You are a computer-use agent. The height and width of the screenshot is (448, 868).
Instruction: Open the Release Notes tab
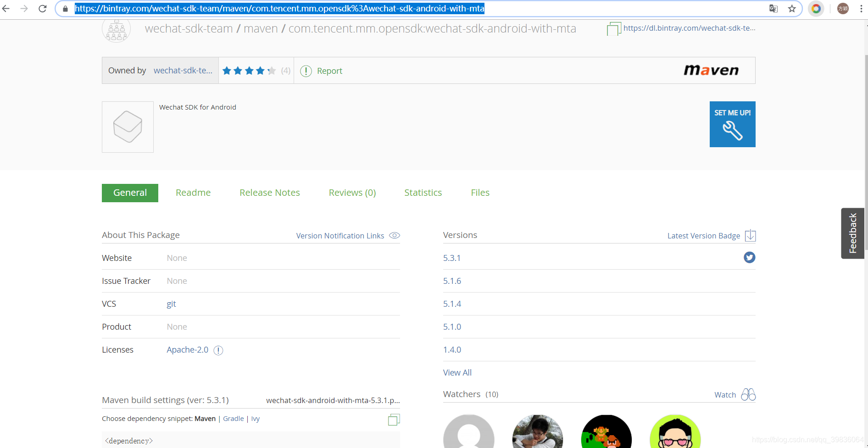coord(270,193)
